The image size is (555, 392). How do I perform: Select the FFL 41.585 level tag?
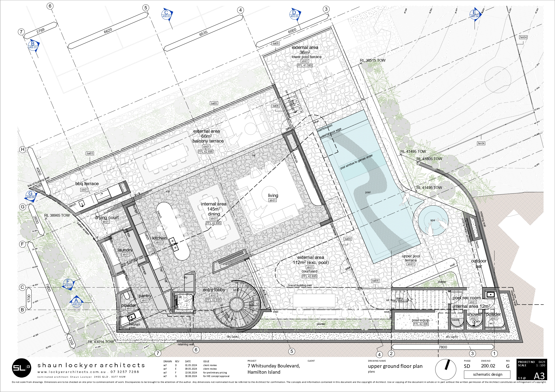coord(305,65)
